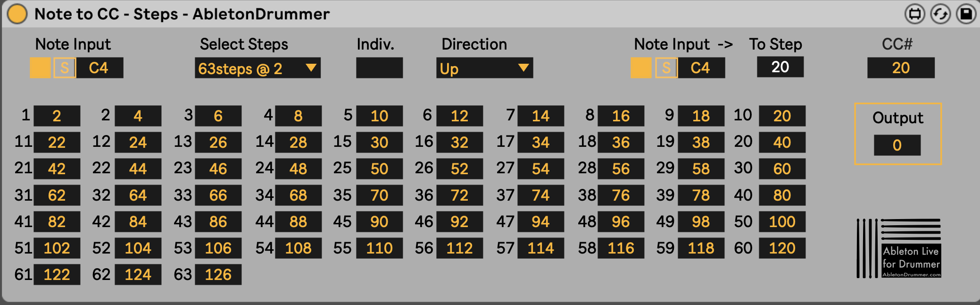980x305 pixels.
Task: Click the save preset disk icon
Action: [x=966, y=14]
